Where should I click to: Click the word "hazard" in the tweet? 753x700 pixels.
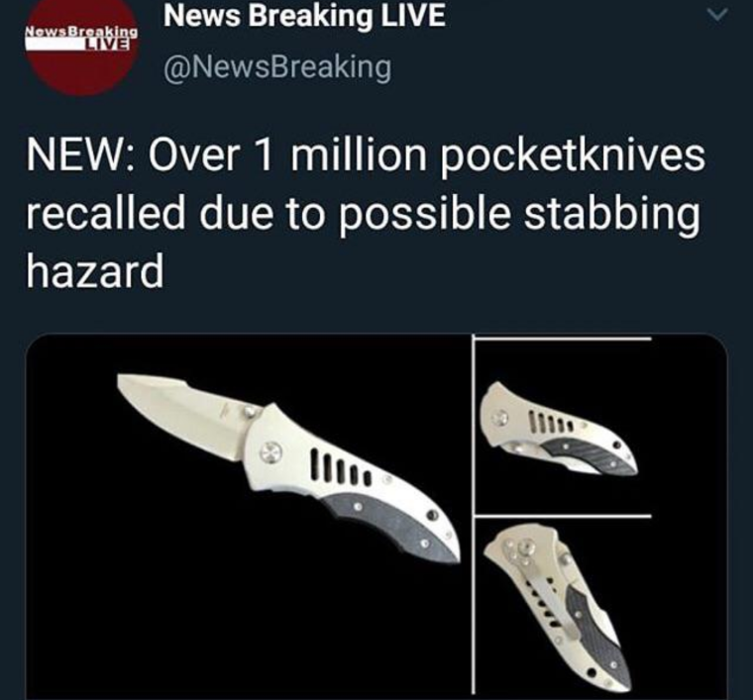click(x=95, y=271)
